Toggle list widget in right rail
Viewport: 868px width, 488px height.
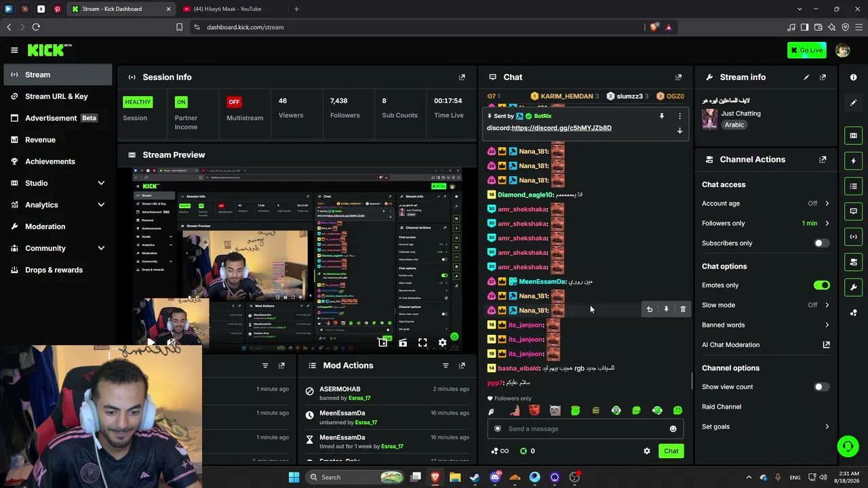[x=854, y=186]
